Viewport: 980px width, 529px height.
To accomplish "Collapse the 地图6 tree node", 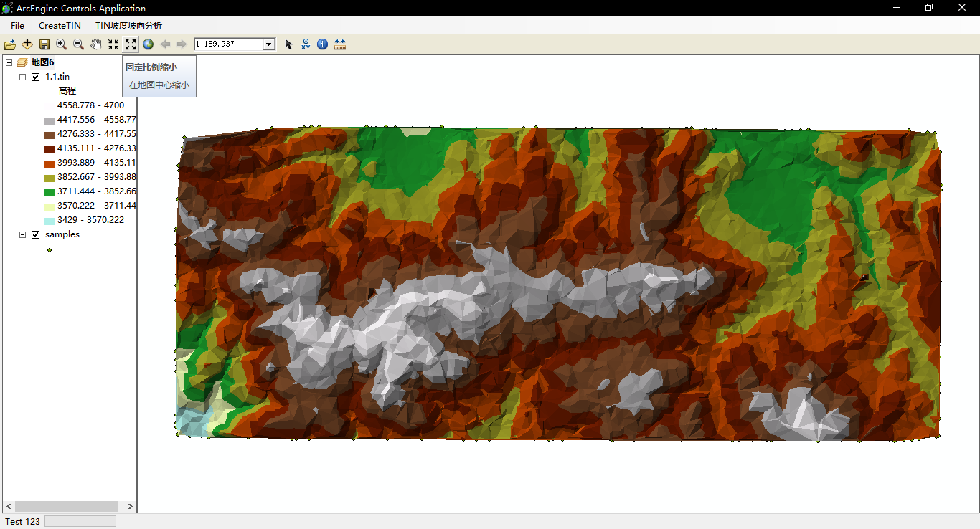I will [x=9, y=62].
